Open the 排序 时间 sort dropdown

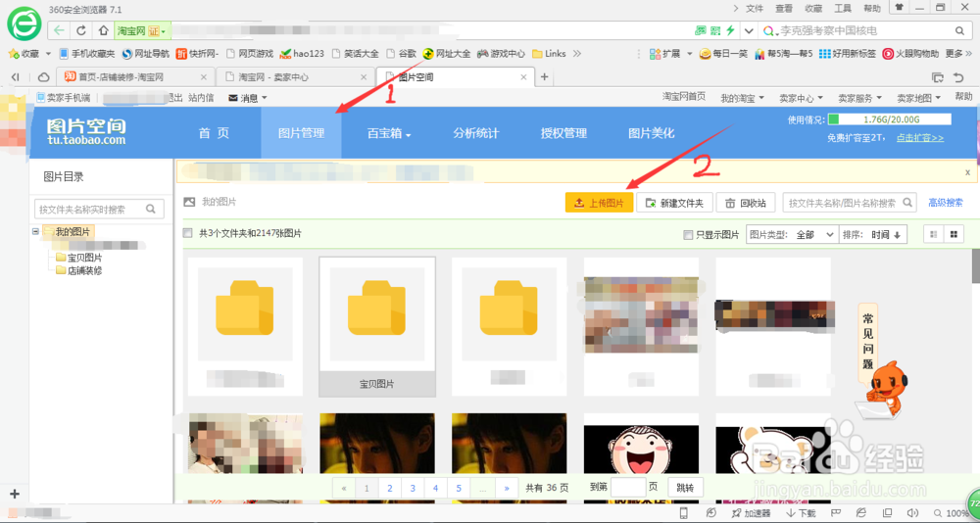coord(873,234)
